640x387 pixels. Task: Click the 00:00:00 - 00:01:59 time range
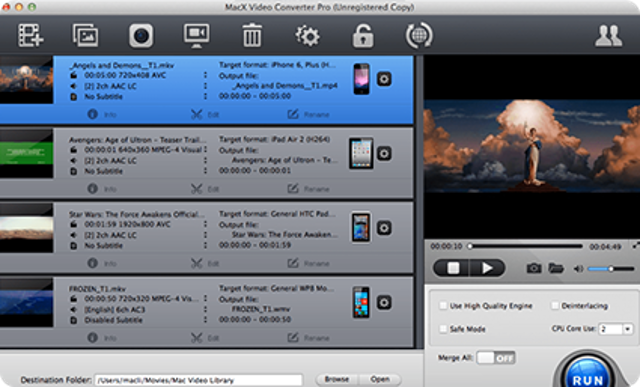[x=255, y=245]
